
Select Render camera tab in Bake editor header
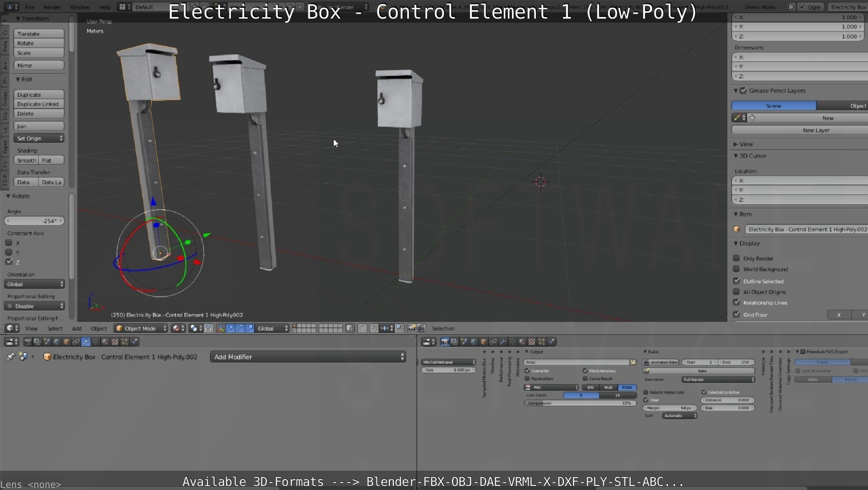click(445, 342)
